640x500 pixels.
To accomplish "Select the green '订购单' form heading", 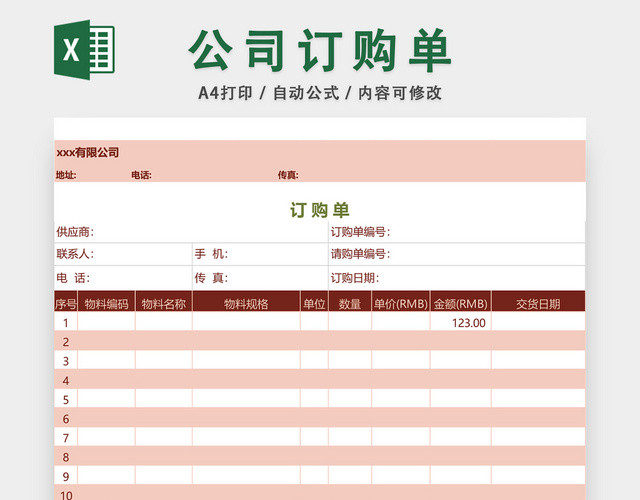I will [x=320, y=210].
